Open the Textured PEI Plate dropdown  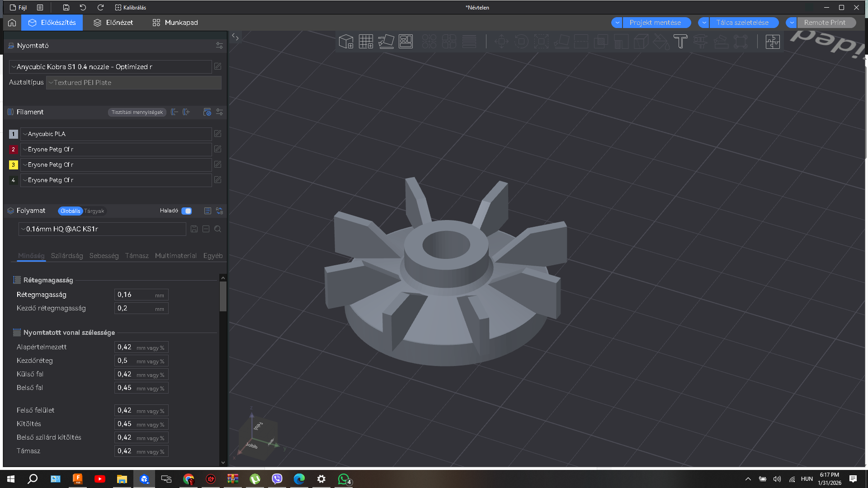[134, 83]
